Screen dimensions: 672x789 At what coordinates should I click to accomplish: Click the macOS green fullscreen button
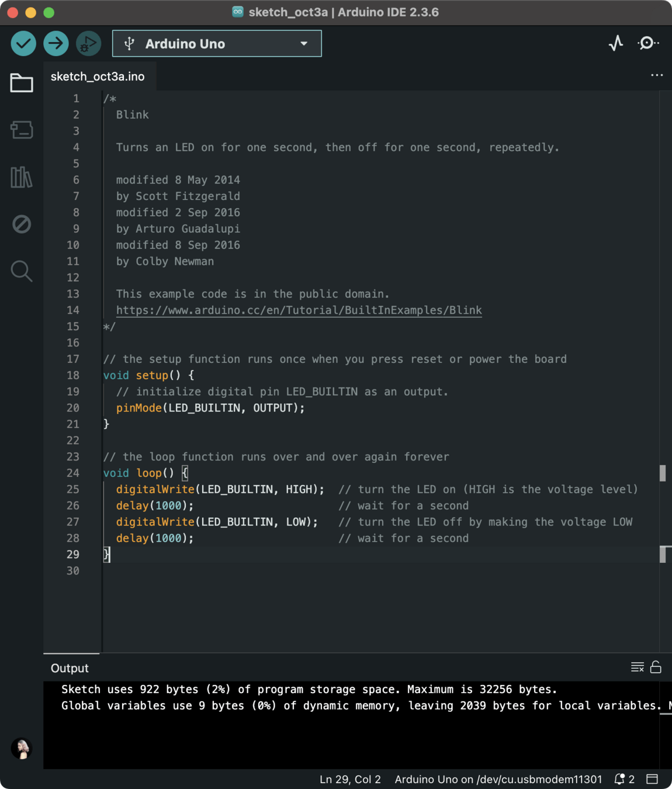[x=49, y=12]
